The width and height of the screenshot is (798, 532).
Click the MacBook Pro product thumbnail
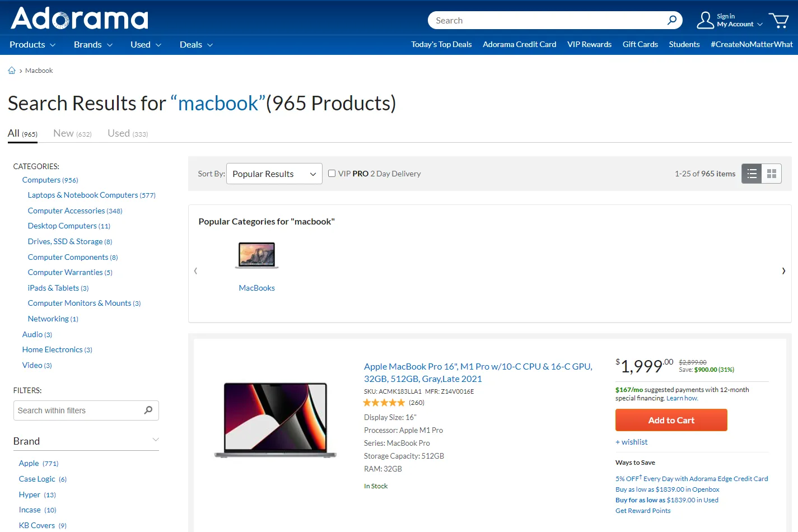tap(276, 420)
